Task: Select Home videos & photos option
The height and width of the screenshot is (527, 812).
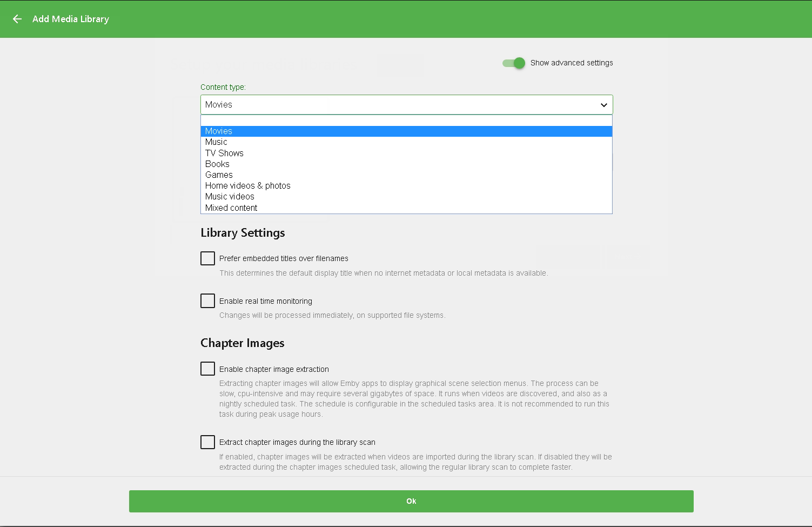Action: 247,186
